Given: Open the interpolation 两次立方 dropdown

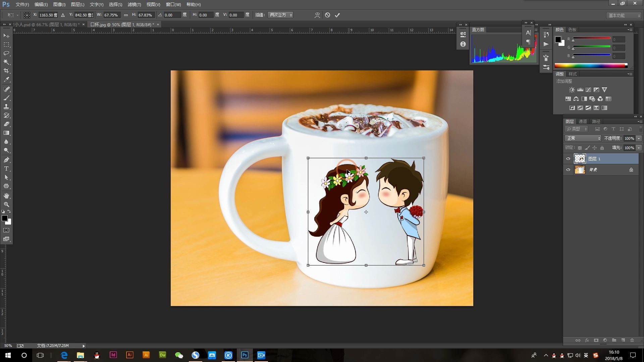Looking at the screenshot, I should pos(280,15).
